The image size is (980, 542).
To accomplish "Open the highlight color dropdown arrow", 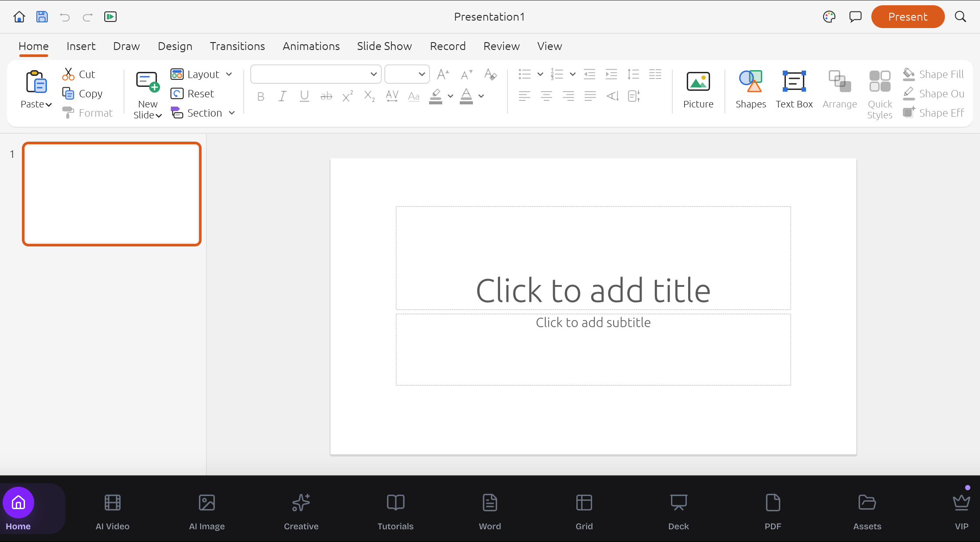I will tap(451, 96).
